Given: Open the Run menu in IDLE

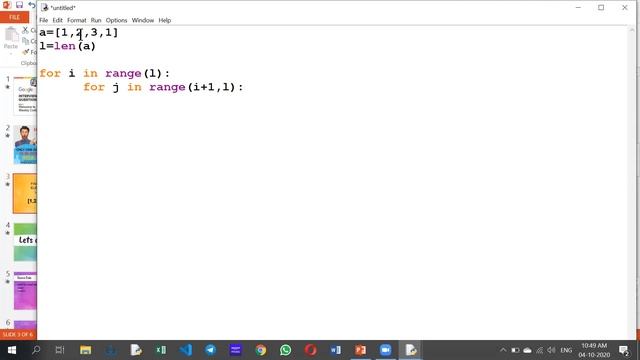Looking at the screenshot, I should coord(96,20).
